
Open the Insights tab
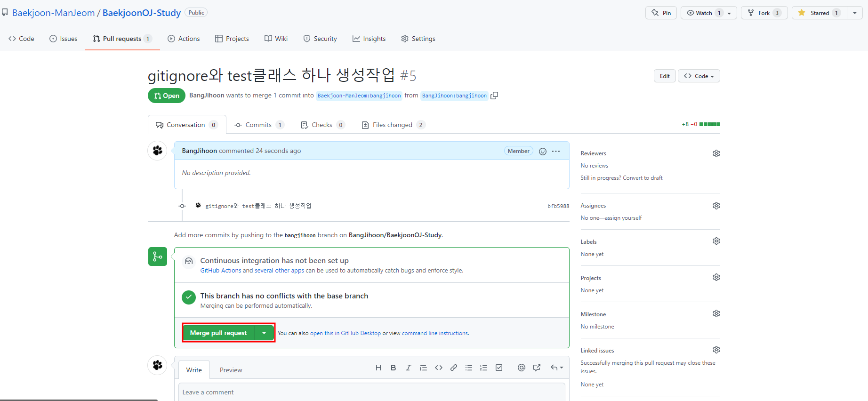369,39
